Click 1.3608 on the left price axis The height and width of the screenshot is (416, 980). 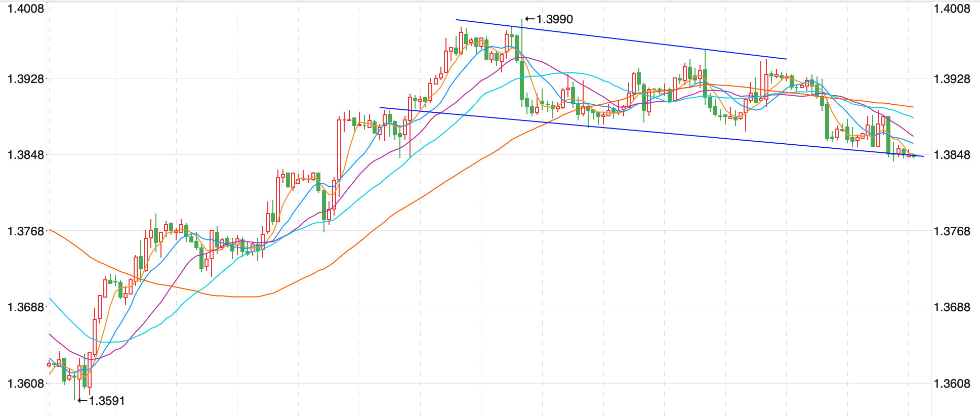25,384
